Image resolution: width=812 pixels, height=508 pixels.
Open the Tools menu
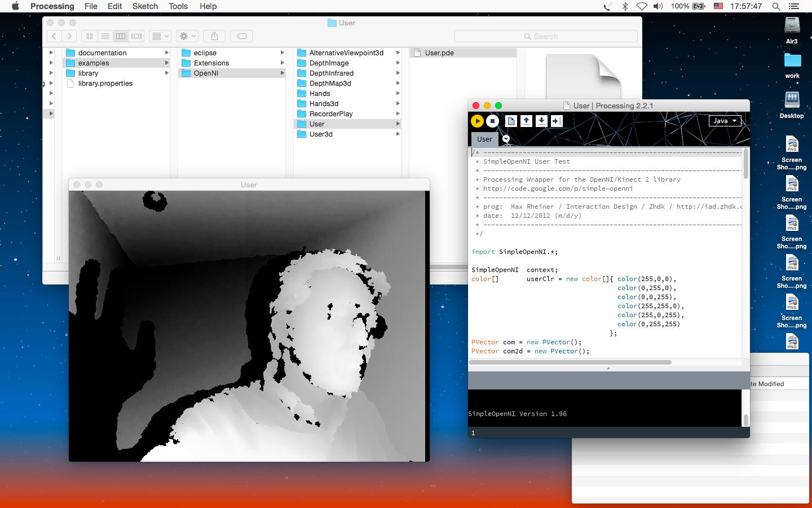[178, 6]
